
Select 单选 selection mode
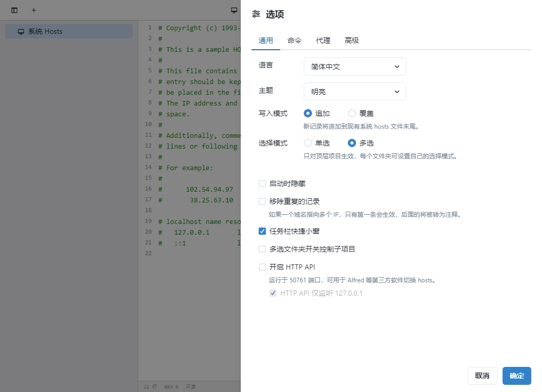click(308, 143)
